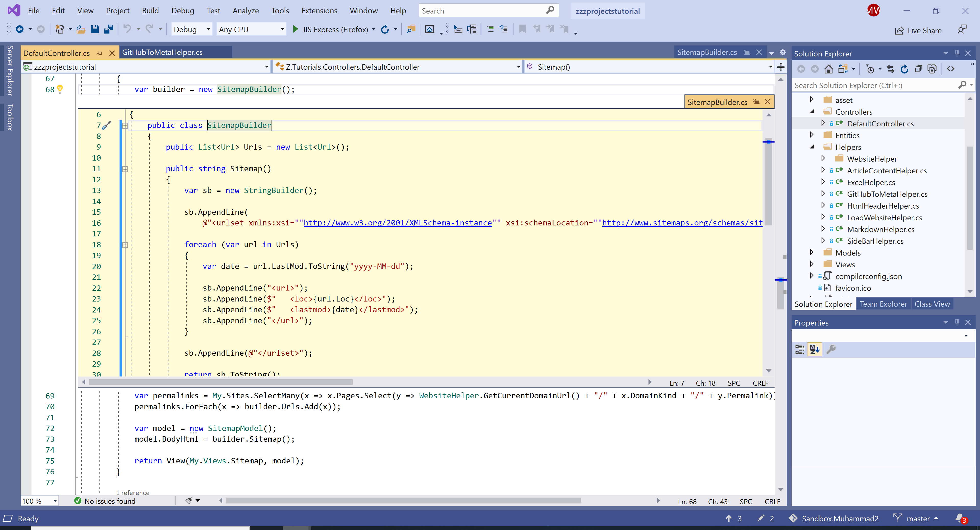The height and width of the screenshot is (530, 980).
Task: Expand the Entities folder node
Action: [x=812, y=135]
